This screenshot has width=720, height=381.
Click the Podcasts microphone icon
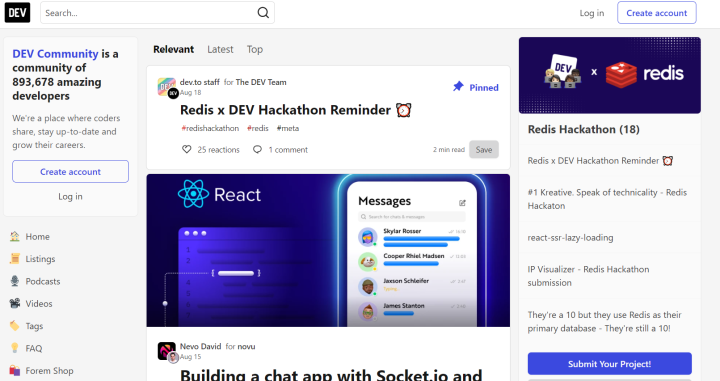click(x=15, y=281)
